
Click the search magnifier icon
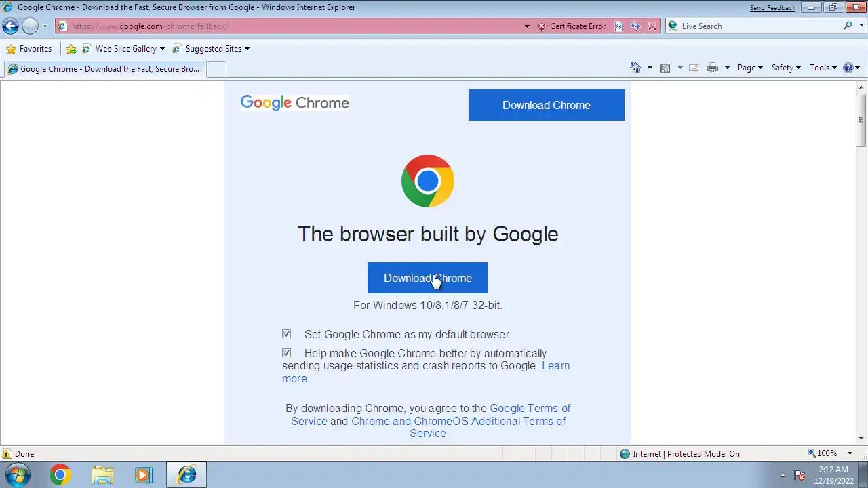(x=848, y=26)
